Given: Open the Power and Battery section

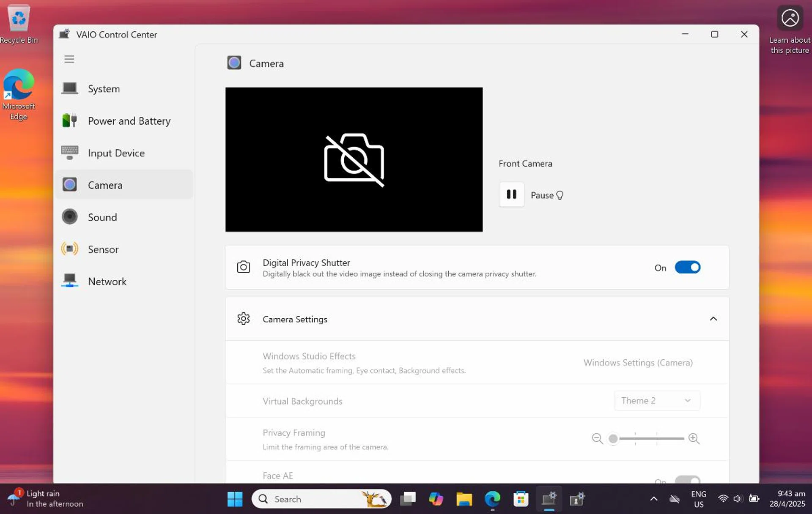Looking at the screenshot, I should click(x=129, y=121).
